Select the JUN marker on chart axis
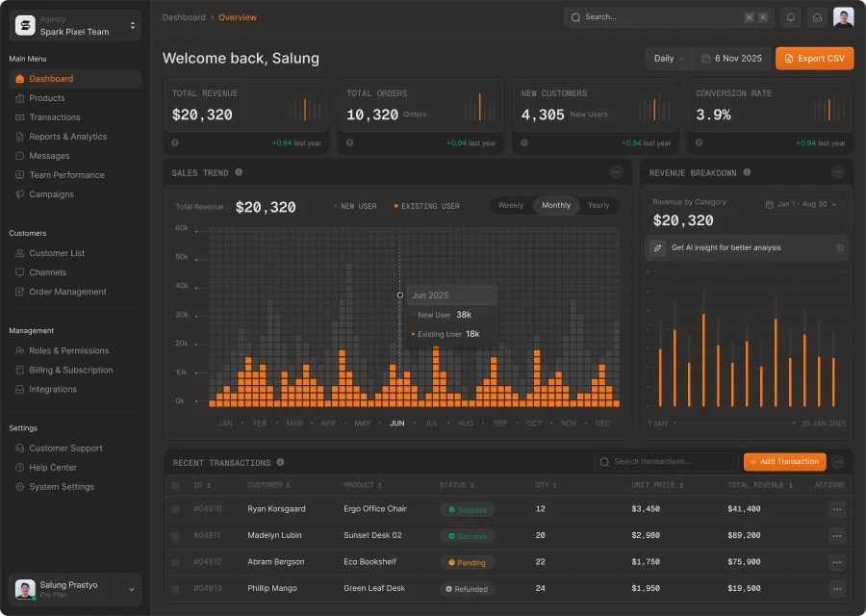 397,423
